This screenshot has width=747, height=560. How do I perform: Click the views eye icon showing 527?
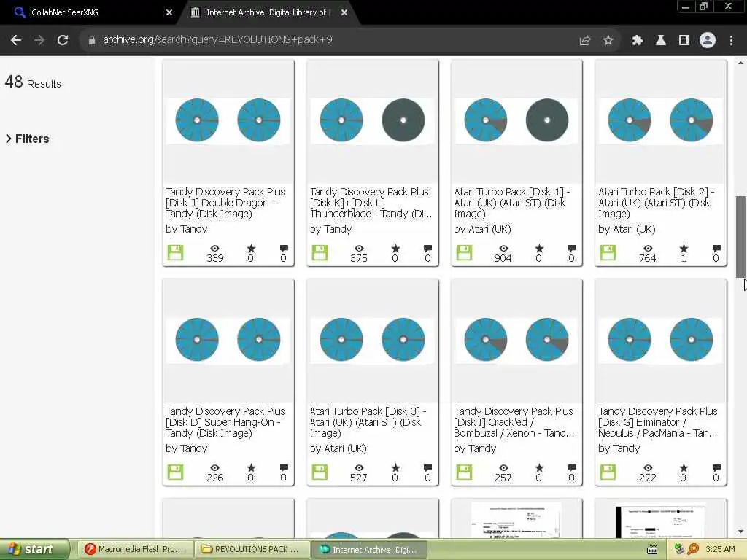point(359,467)
